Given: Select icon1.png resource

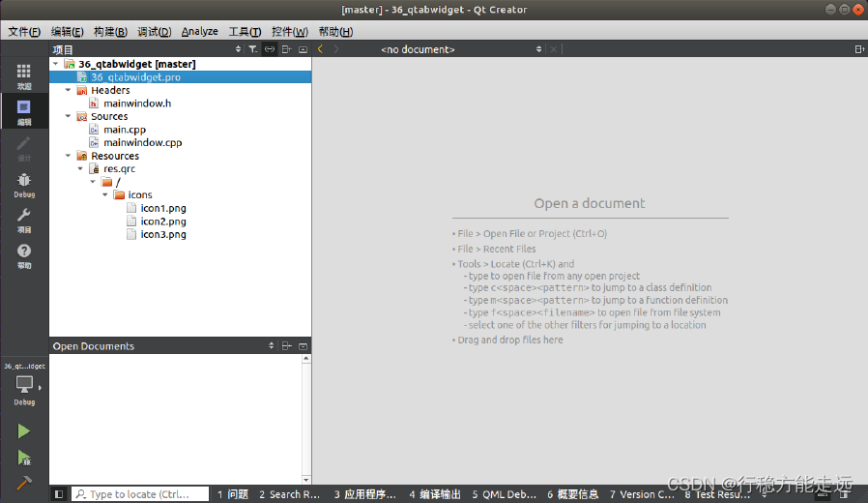Looking at the screenshot, I should click(x=162, y=208).
